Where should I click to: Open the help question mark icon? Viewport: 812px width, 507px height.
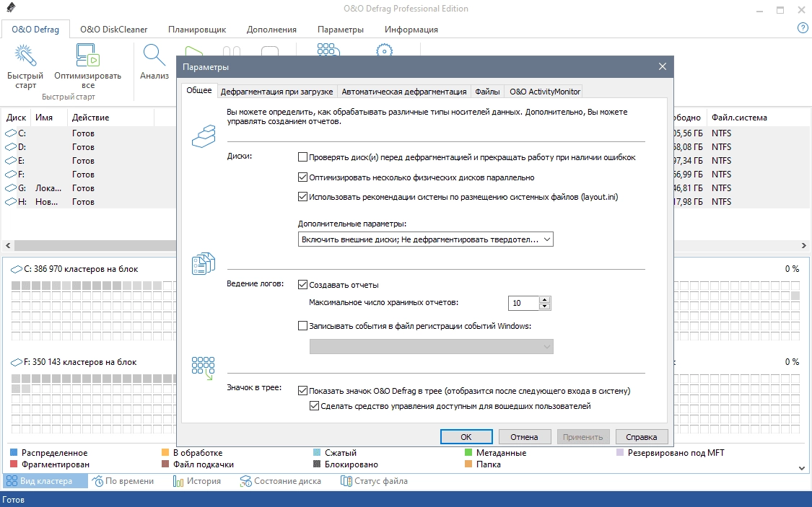tap(803, 28)
